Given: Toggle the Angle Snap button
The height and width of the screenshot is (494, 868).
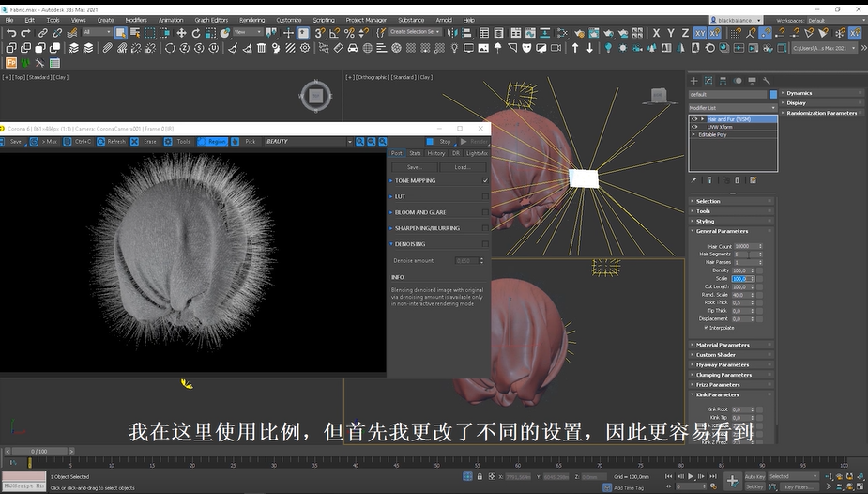Looking at the screenshot, I should point(334,33).
